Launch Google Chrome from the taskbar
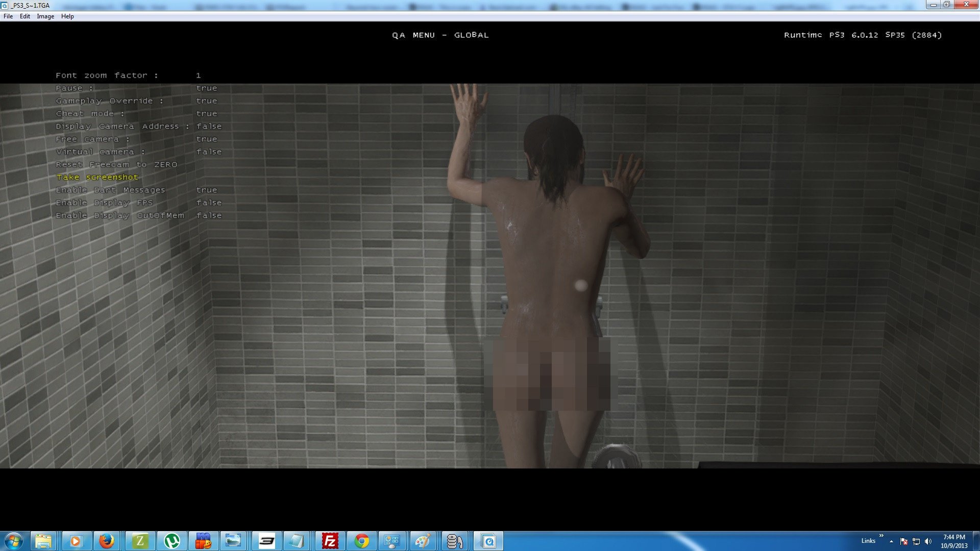 pyautogui.click(x=362, y=541)
